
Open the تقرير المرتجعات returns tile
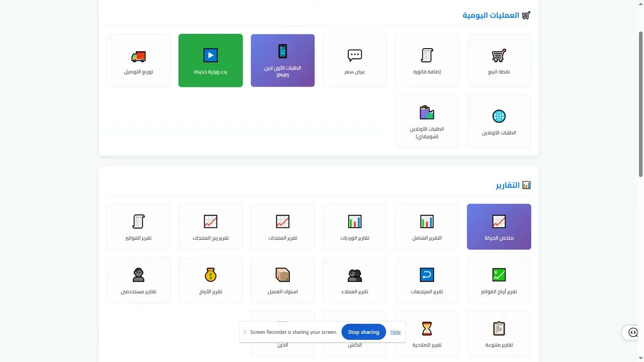point(427,281)
